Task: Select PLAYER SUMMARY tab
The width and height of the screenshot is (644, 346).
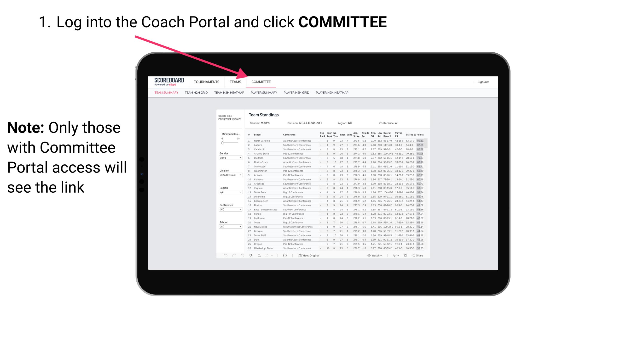Action: 264,93
